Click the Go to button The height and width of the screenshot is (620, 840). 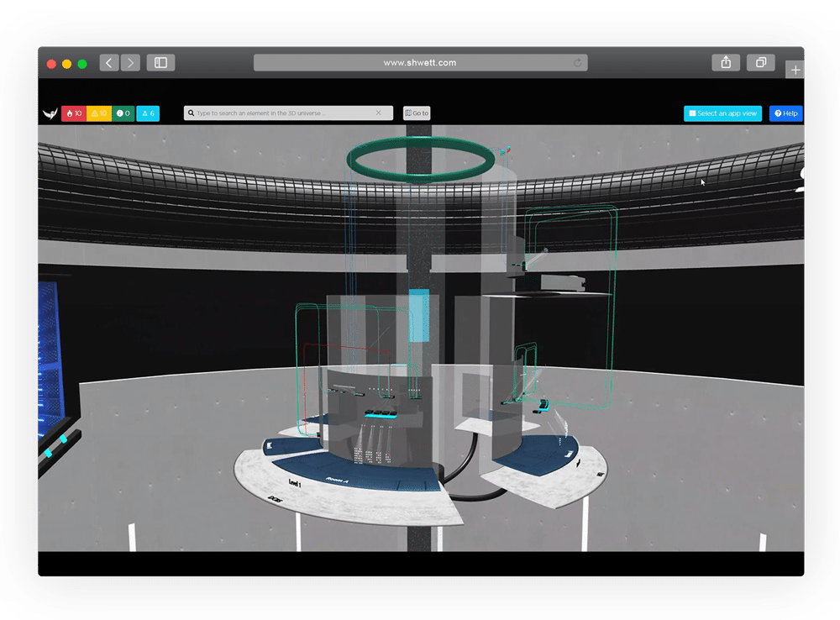[417, 113]
